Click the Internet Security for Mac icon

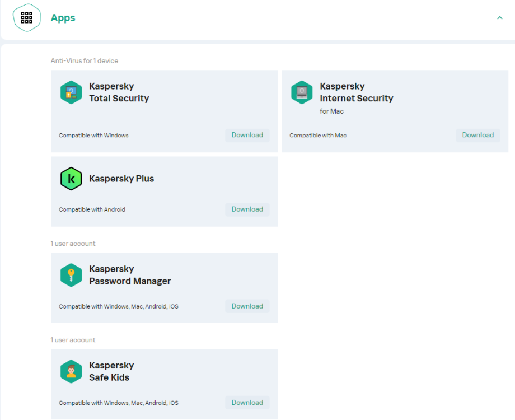302,92
